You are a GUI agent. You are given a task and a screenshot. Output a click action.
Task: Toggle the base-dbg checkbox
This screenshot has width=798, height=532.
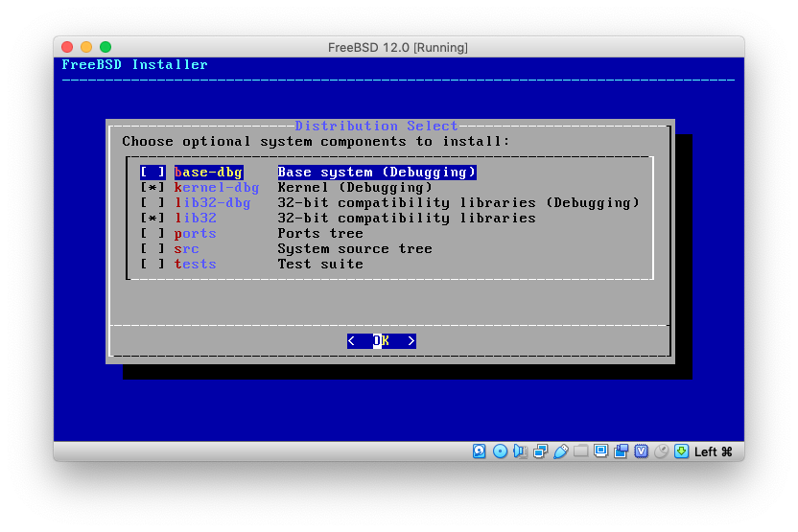pyautogui.click(x=153, y=173)
